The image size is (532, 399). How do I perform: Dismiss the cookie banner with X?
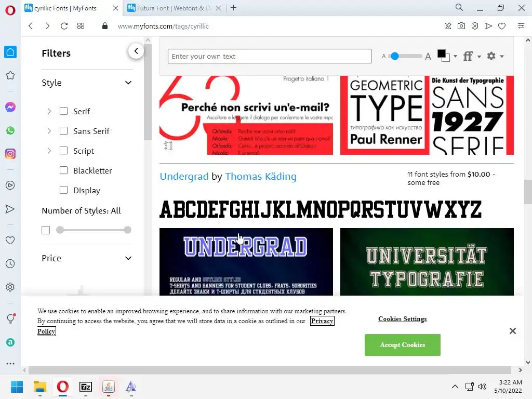click(513, 331)
